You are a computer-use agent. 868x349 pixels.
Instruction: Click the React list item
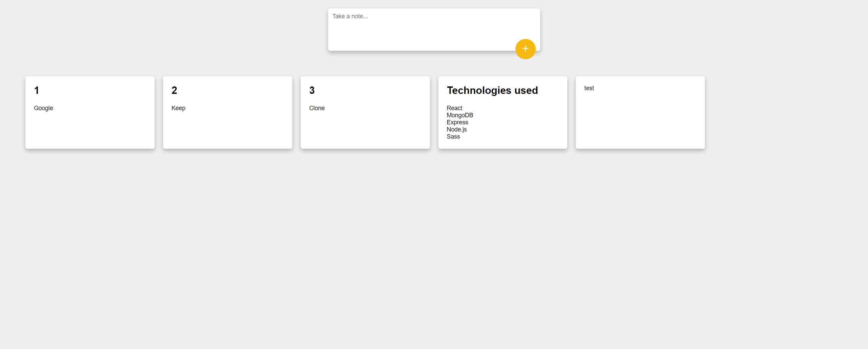[454, 108]
